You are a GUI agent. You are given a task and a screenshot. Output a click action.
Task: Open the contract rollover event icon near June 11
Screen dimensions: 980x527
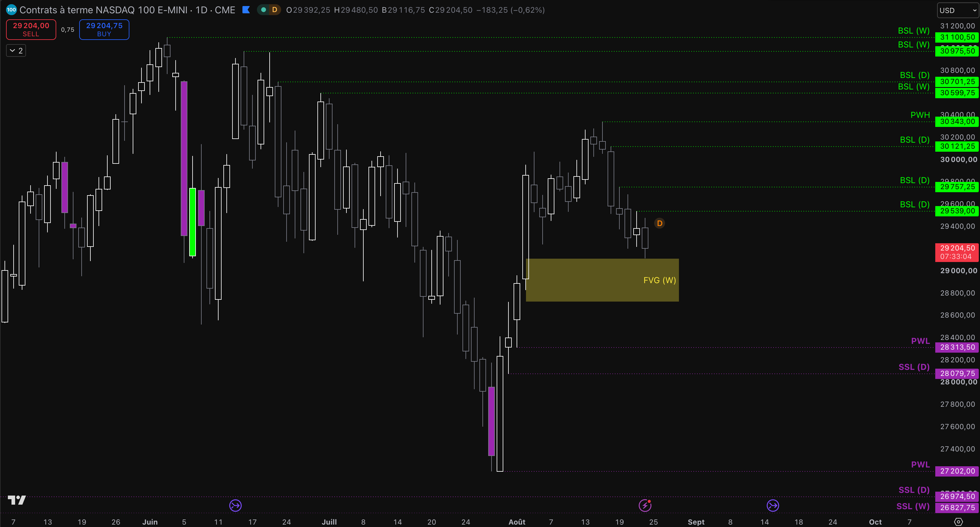[x=235, y=505]
